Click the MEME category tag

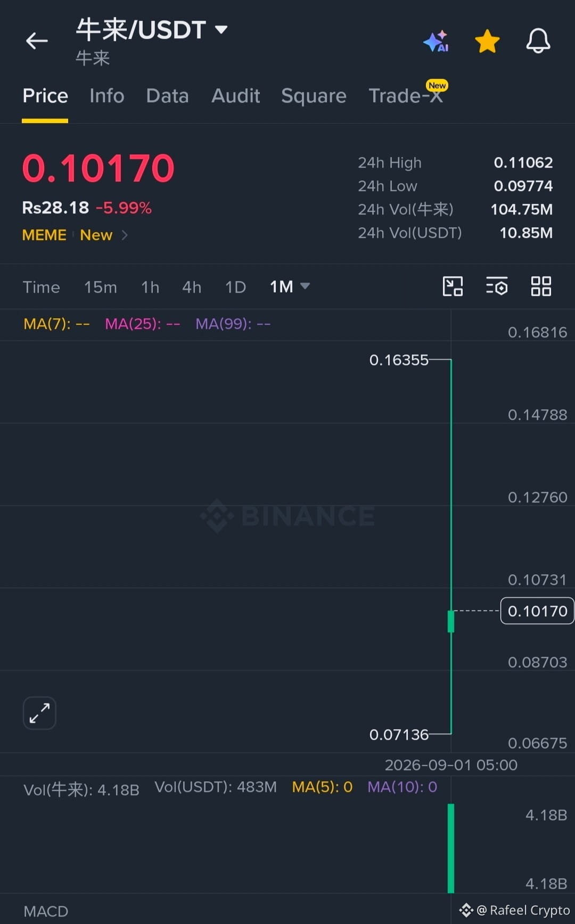[x=44, y=235]
